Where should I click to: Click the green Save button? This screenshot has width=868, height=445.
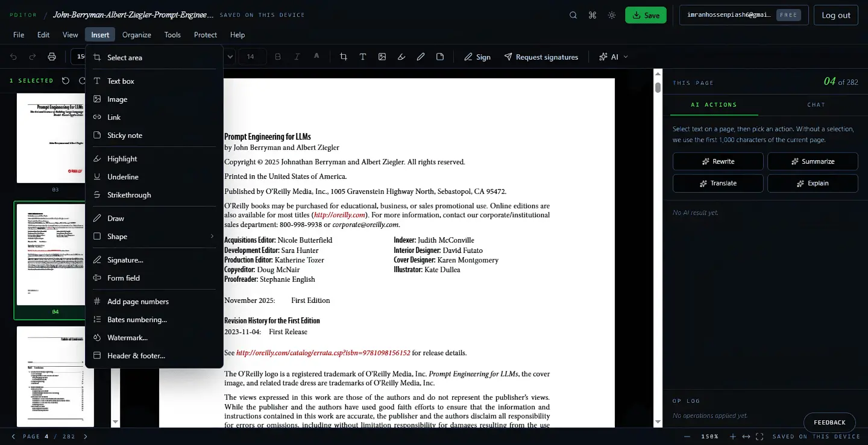646,15
